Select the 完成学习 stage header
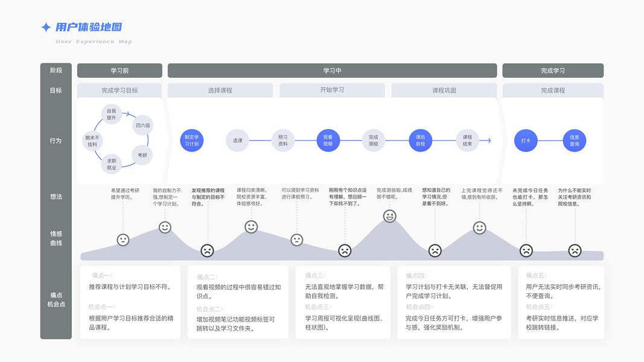644x362 pixels. (x=553, y=71)
